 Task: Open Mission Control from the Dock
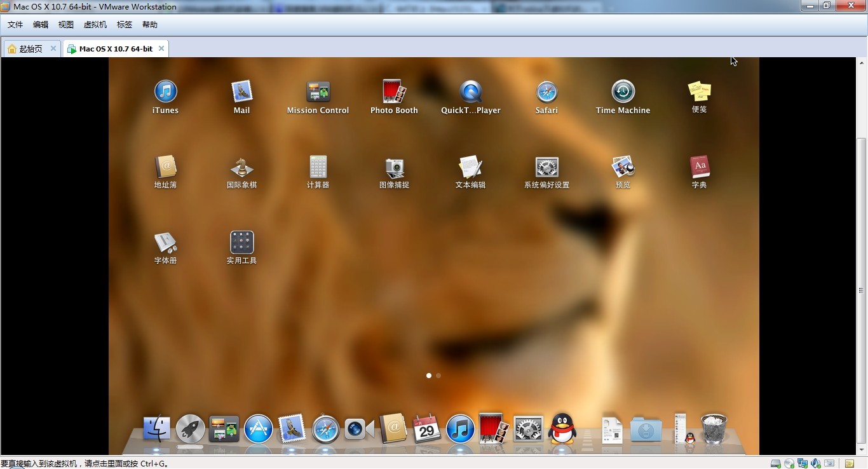click(x=224, y=430)
